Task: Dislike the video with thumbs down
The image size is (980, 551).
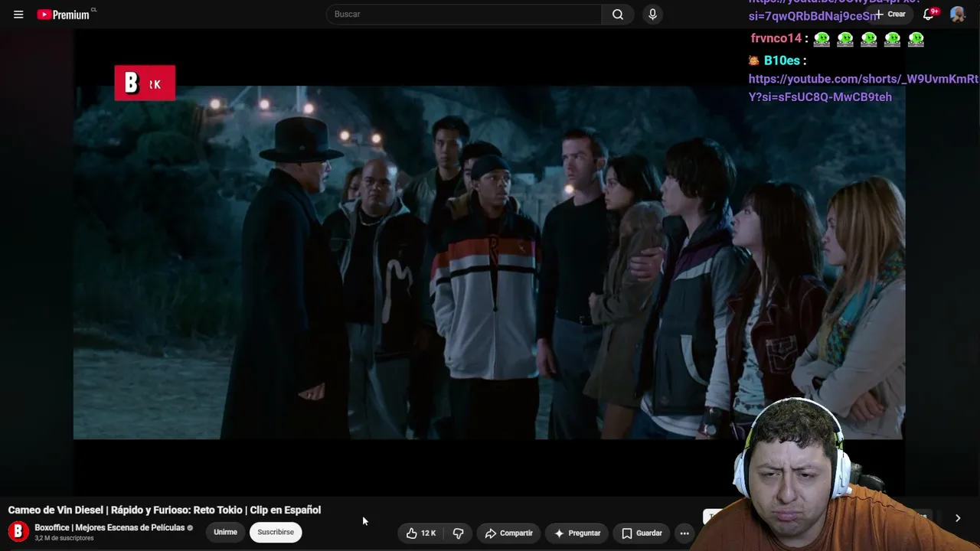Action: 459,533
